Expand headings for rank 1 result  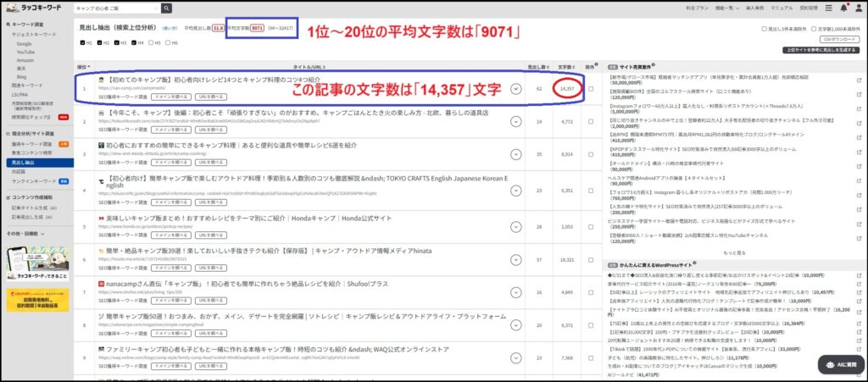(516, 88)
